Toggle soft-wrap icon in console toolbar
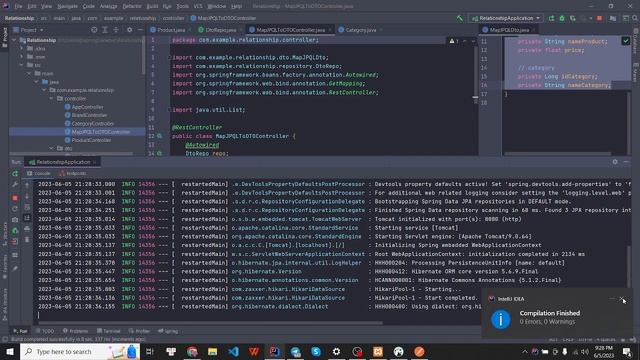This screenshot has height=360, width=640. (x=27, y=207)
